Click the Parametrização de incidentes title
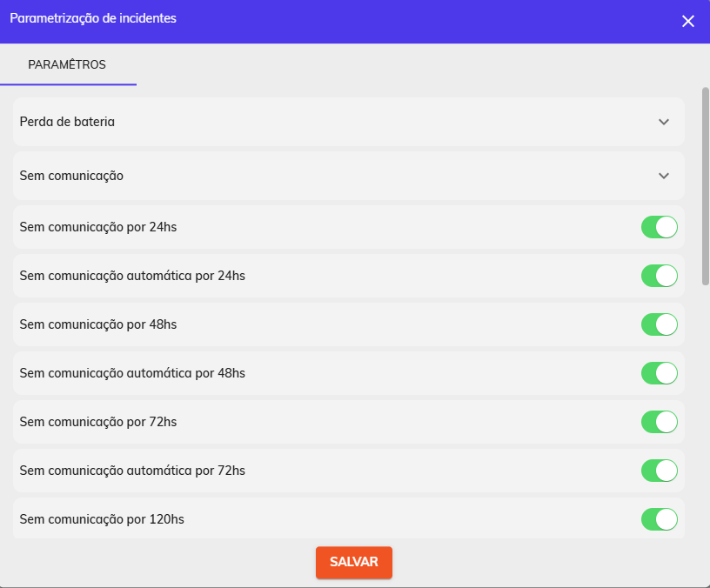The width and height of the screenshot is (710, 588). tap(93, 18)
